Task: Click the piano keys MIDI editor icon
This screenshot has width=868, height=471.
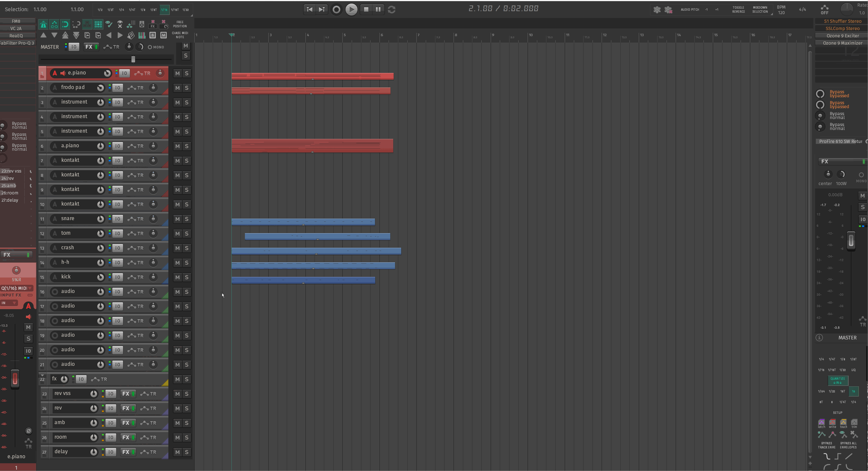Action: click(142, 35)
